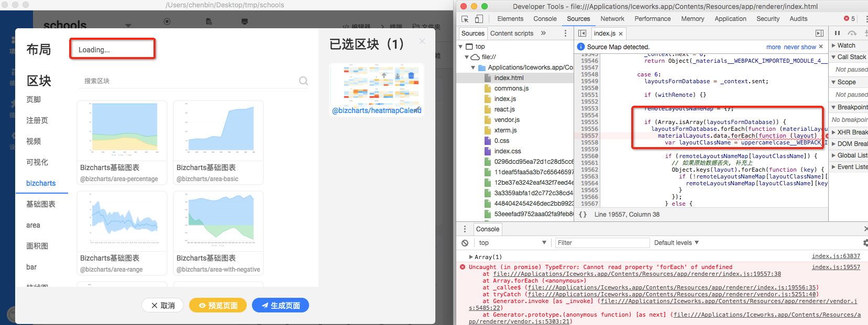Collapse Applications/Iceworks.app folder node

pyautogui.click(x=473, y=68)
